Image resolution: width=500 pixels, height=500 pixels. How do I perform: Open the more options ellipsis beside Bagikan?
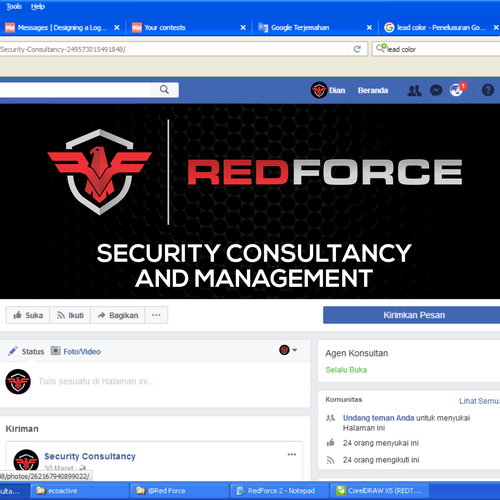156,315
